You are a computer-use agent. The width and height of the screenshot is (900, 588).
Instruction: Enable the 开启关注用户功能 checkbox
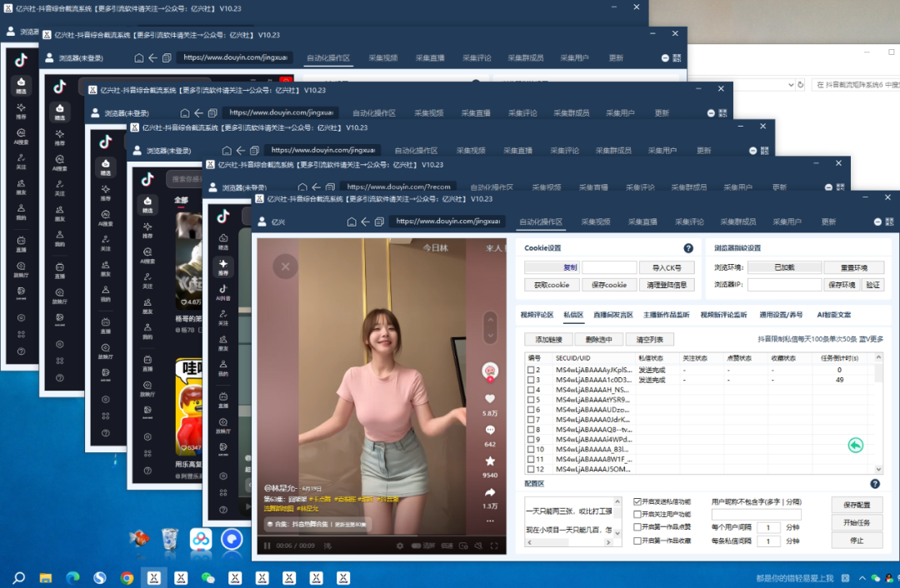637,514
